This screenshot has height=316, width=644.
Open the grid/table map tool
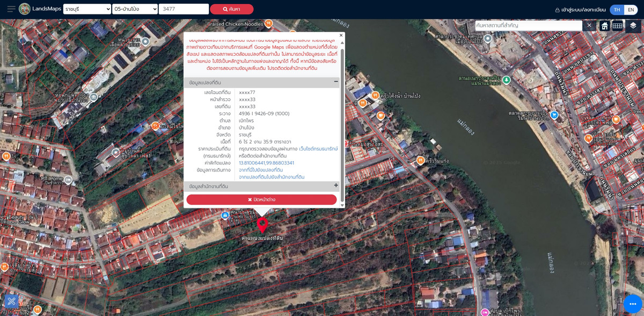[x=618, y=26]
